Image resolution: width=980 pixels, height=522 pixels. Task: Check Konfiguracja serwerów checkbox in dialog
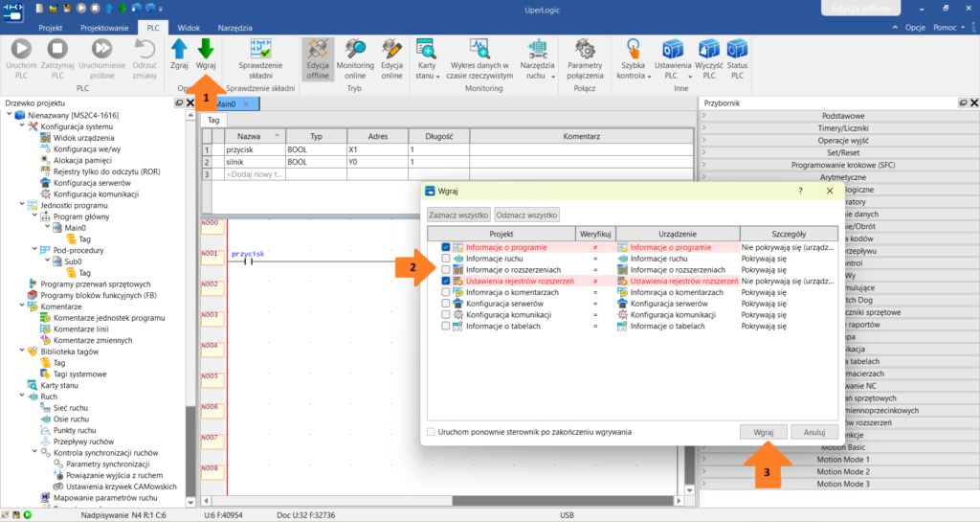click(446, 304)
